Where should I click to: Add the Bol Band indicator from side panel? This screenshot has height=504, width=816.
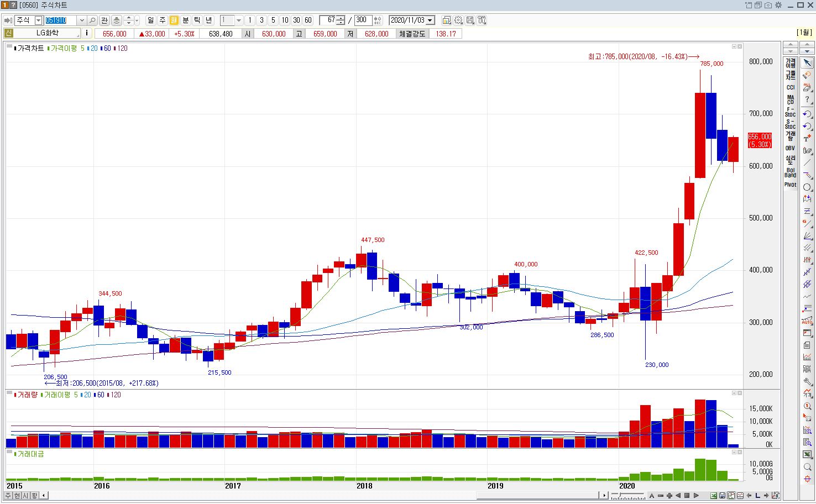791,172
